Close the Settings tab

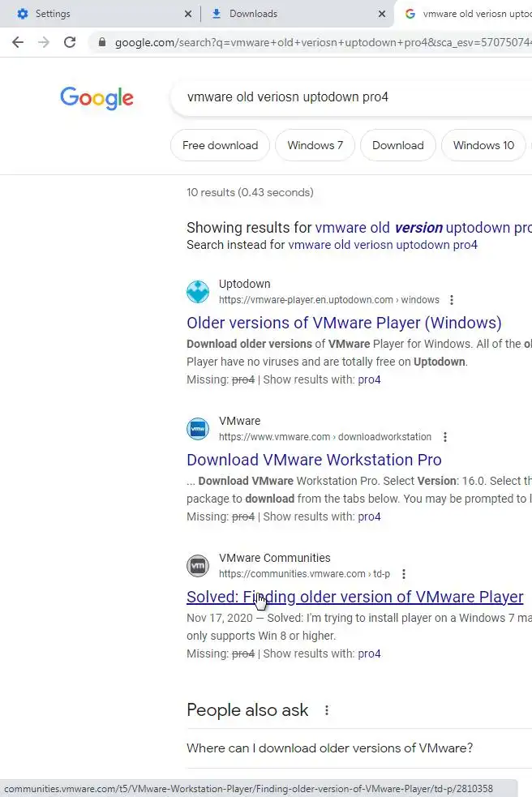[x=187, y=14]
